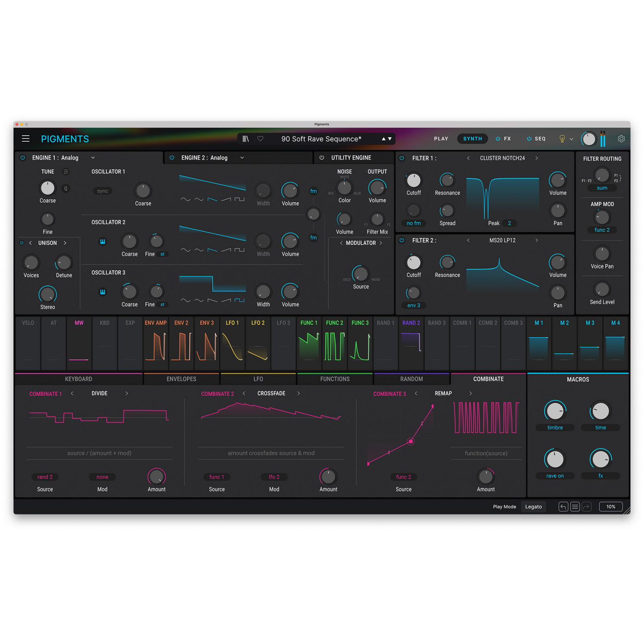Toggle Engine 2 power button
Image resolution: width=644 pixels, height=644 pixels.
(172, 158)
